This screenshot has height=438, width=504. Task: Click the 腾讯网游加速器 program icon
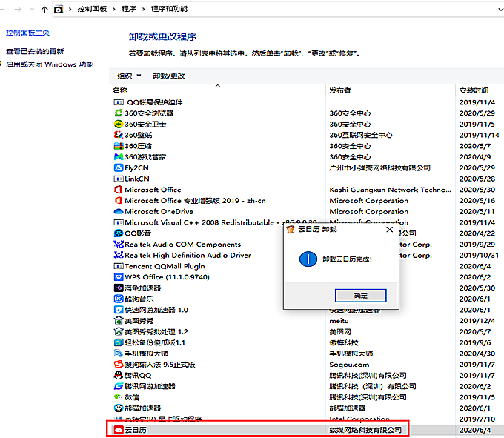point(119,386)
